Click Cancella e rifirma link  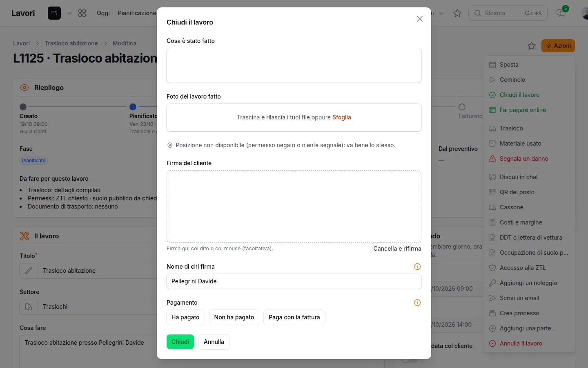(397, 249)
